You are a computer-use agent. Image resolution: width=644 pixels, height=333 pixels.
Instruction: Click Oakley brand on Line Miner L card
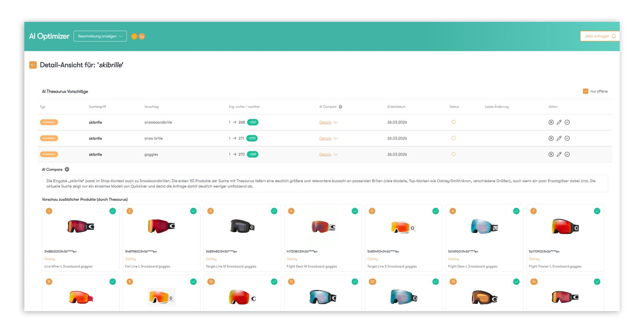tap(50, 259)
